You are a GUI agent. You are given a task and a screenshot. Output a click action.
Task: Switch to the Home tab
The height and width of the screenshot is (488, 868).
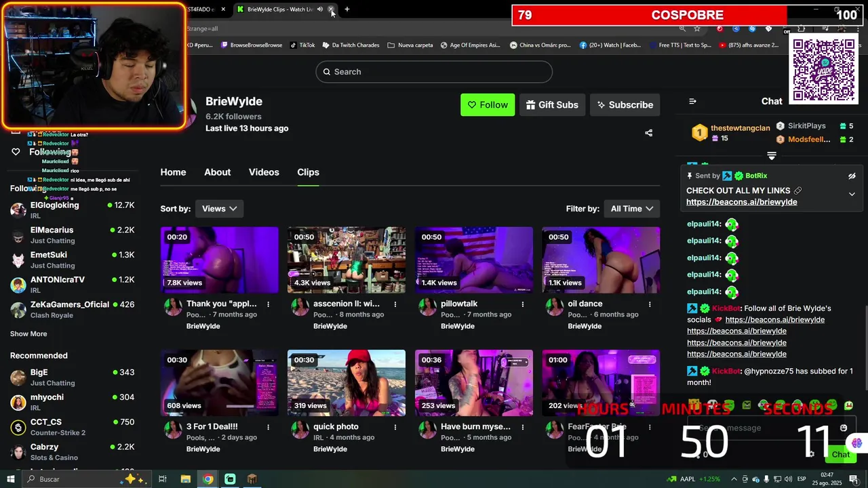tap(173, 172)
